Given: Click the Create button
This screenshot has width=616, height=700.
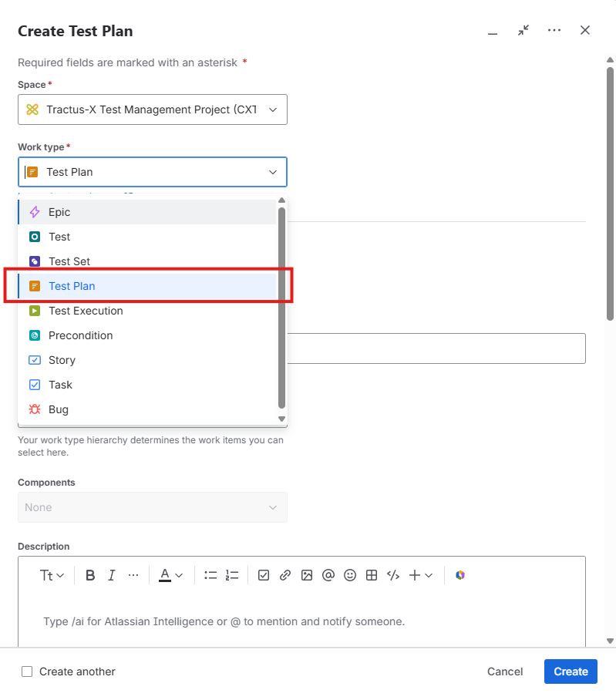Looking at the screenshot, I should [571, 671].
